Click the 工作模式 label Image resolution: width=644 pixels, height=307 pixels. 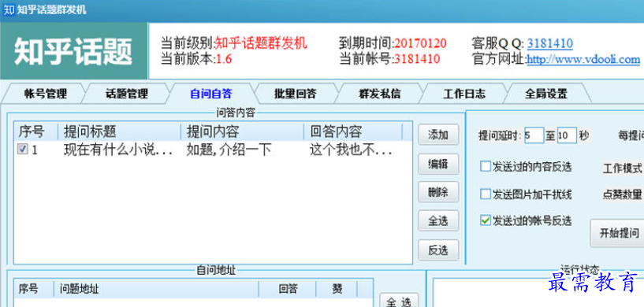(622, 168)
